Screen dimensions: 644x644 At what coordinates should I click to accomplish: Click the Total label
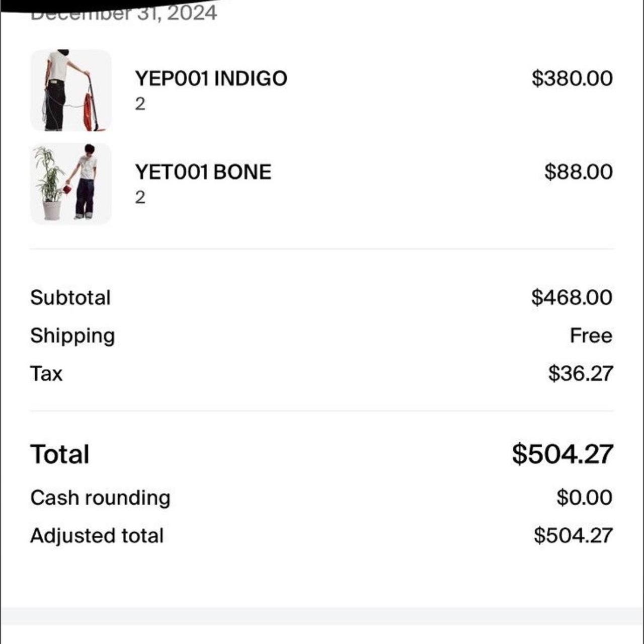59,453
